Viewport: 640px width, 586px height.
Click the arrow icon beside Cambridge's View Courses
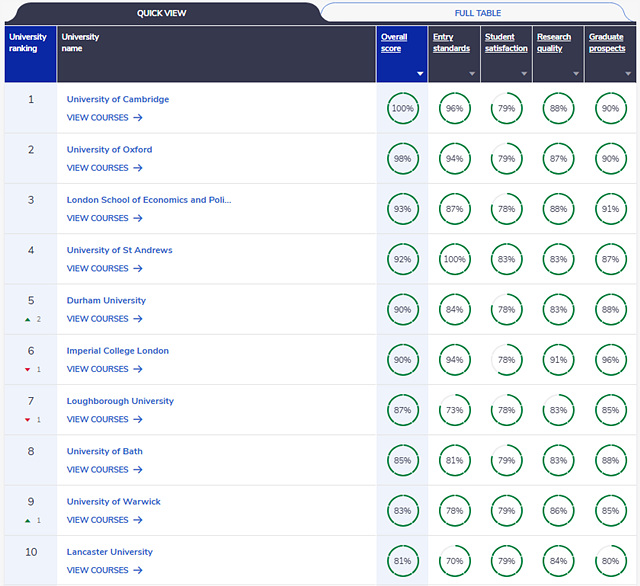tap(138, 118)
